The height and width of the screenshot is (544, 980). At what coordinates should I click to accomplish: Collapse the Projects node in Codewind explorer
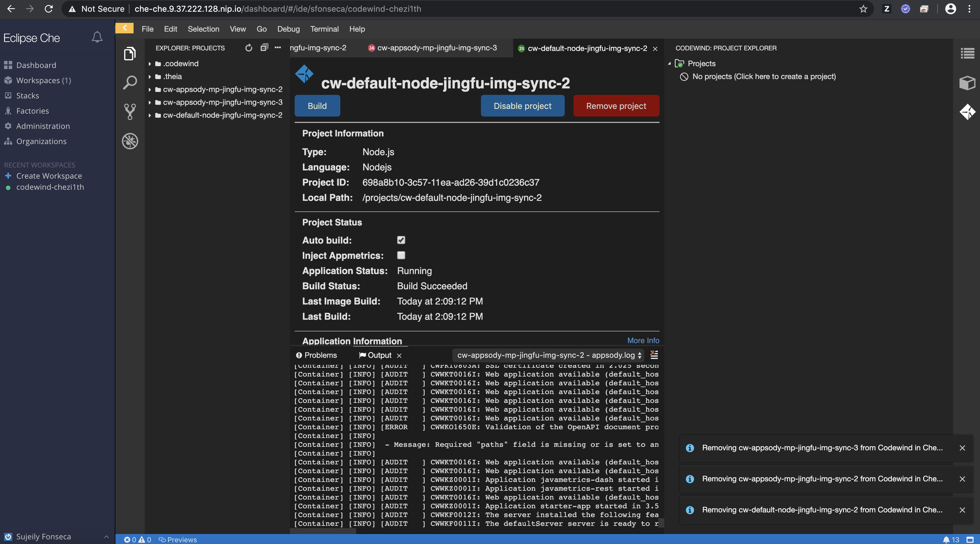tap(670, 64)
